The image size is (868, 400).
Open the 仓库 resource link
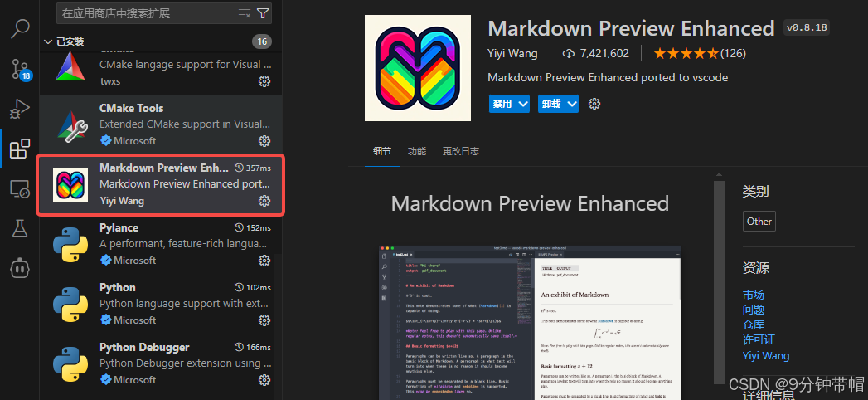[754, 324]
